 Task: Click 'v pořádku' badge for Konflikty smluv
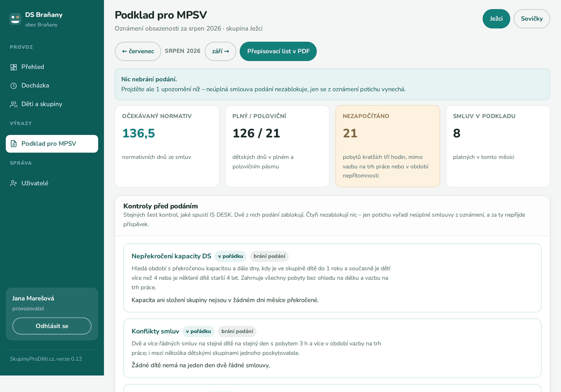pyautogui.click(x=198, y=331)
